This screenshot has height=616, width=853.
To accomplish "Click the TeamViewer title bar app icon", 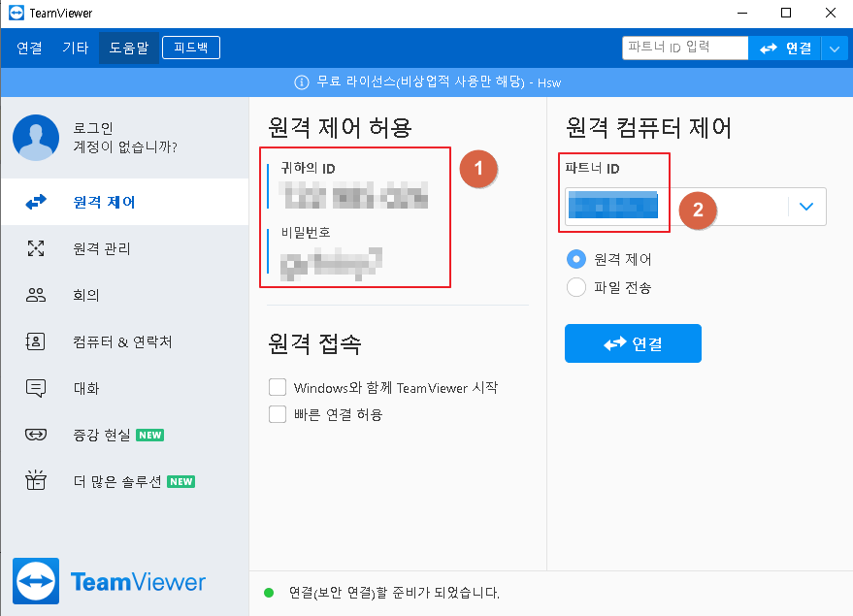I will pyautogui.click(x=16, y=13).
